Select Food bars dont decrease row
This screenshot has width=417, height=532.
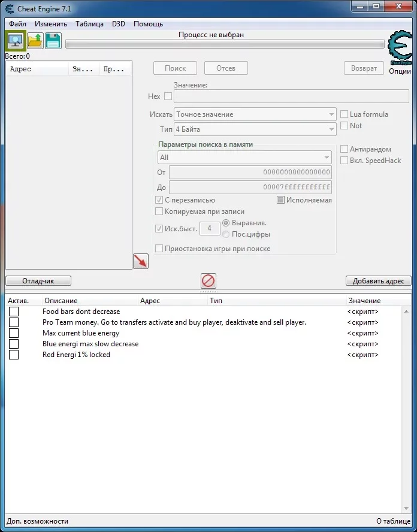pyautogui.click(x=204, y=312)
